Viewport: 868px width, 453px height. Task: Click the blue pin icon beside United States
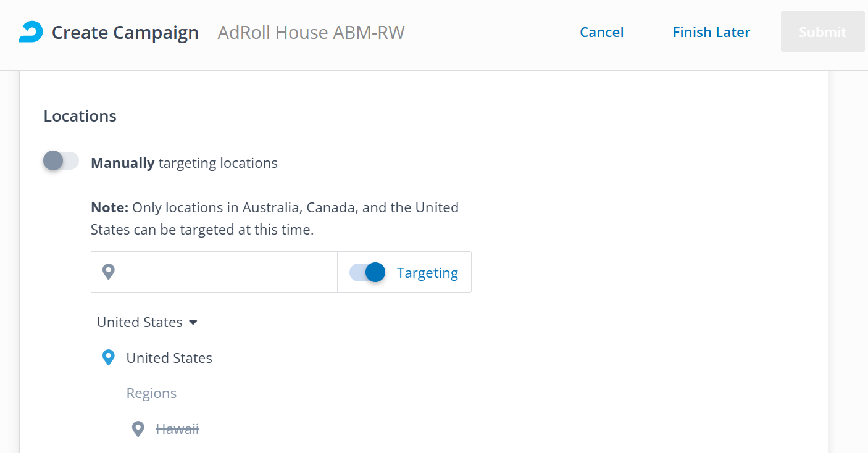pyautogui.click(x=109, y=358)
